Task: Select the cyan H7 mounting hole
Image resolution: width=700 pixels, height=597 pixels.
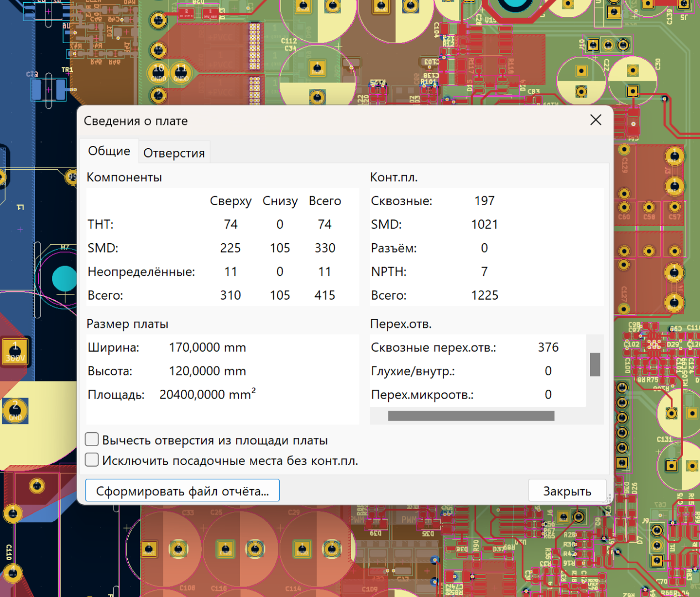Action: tap(64, 278)
